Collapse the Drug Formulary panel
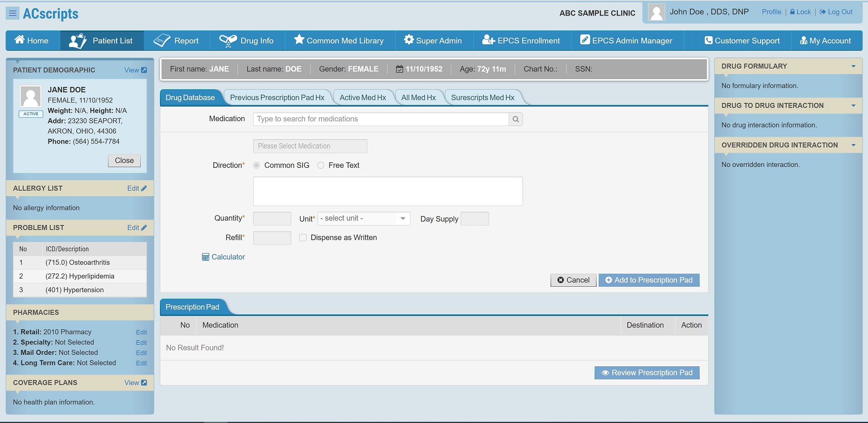868x423 pixels. pos(853,66)
